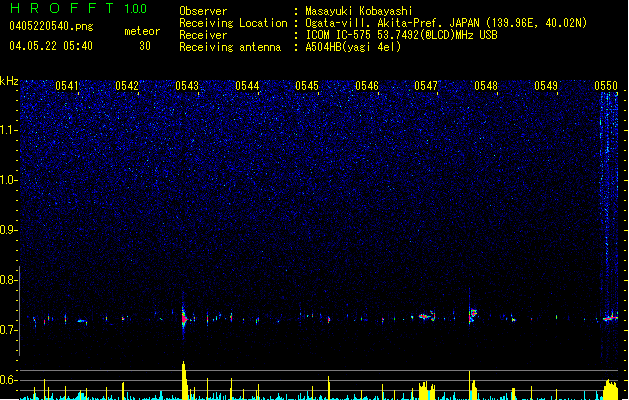
Task: Click the long echo trace near 0547
Action: click(427, 316)
